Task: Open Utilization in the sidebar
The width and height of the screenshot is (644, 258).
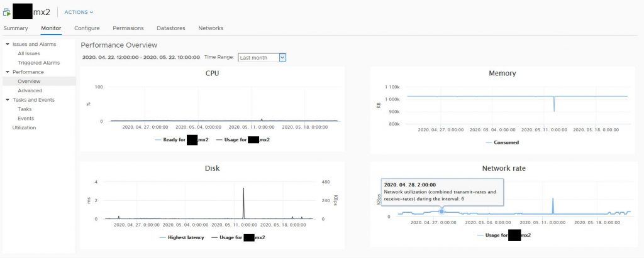Action: point(24,127)
